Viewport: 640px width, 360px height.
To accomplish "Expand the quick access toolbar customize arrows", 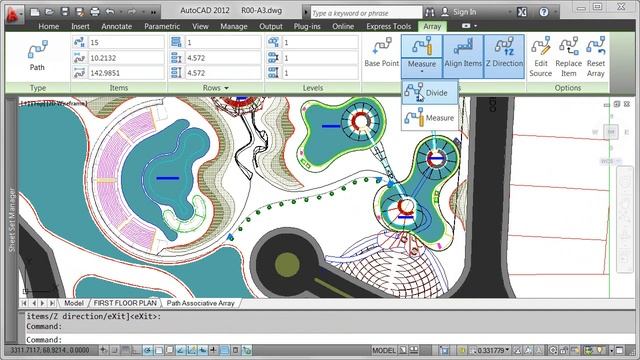I will (153, 12).
